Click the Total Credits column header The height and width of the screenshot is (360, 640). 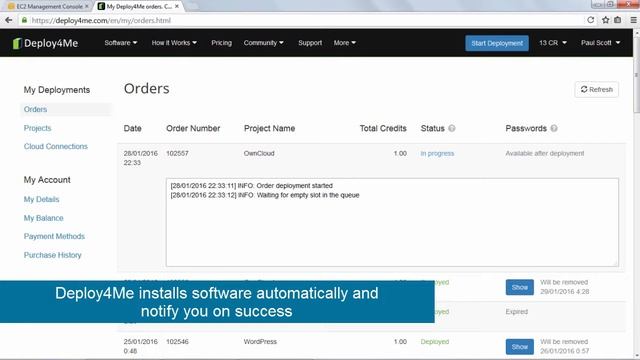(x=383, y=128)
